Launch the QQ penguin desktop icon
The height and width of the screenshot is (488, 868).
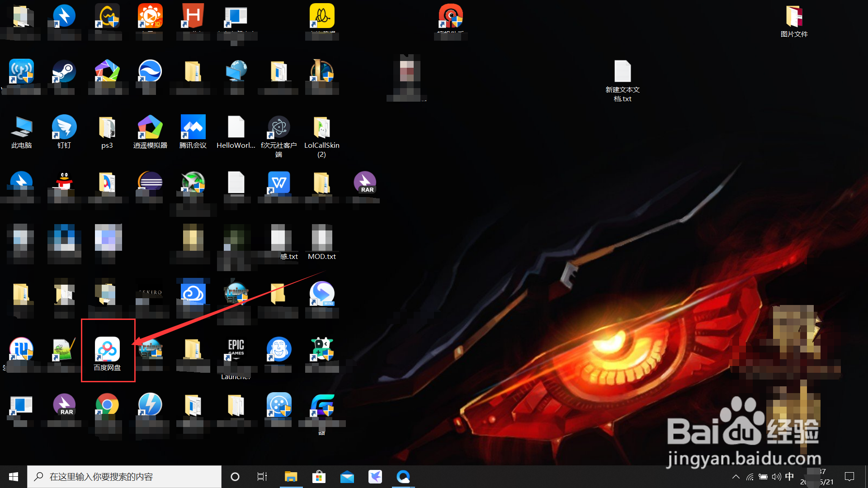pyautogui.click(x=64, y=183)
